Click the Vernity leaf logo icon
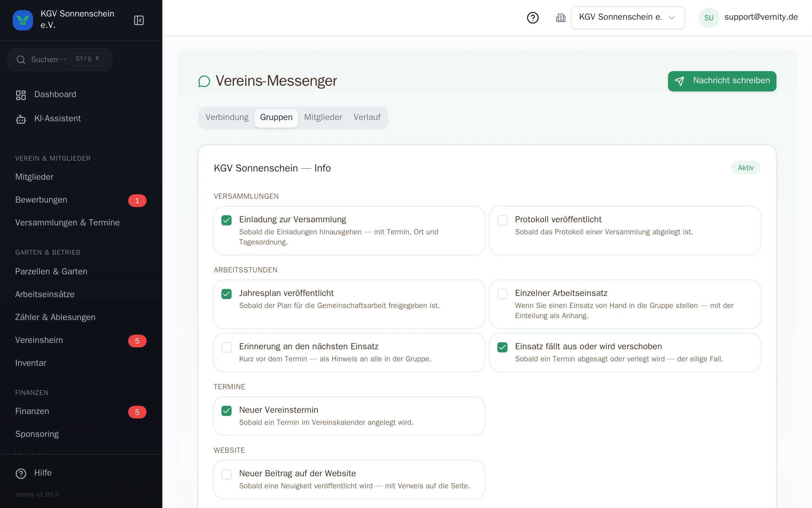This screenshot has height=508, width=812. (x=23, y=20)
